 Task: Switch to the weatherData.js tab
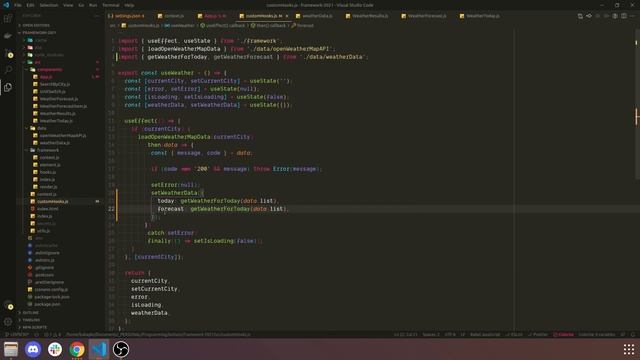click(316, 16)
